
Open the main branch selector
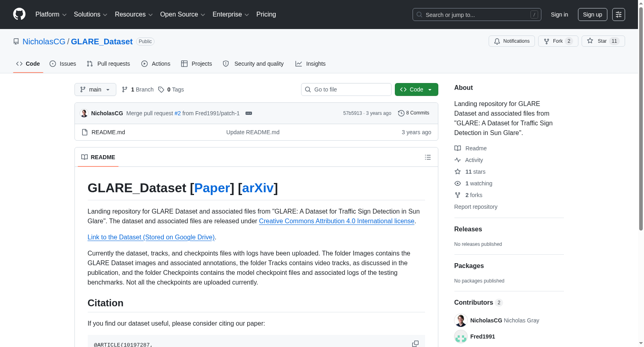95,89
